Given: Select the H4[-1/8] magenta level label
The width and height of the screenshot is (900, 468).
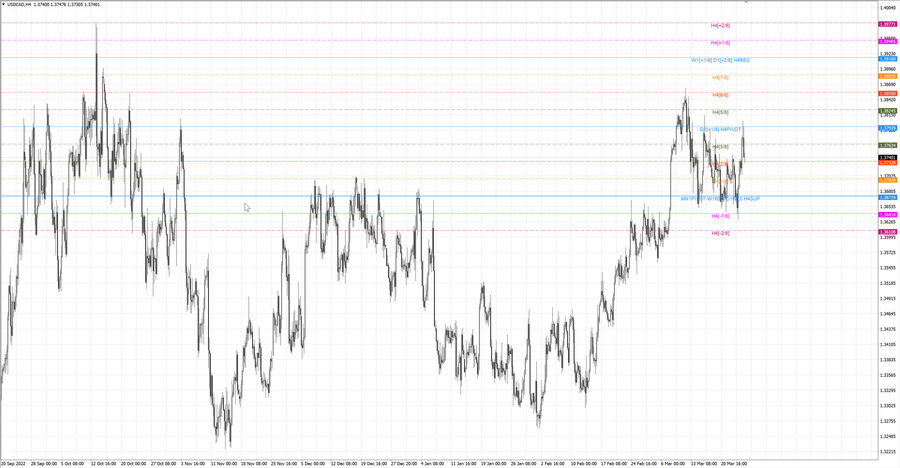Looking at the screenshot, I should pyautogui.click(x=720, y=216).
